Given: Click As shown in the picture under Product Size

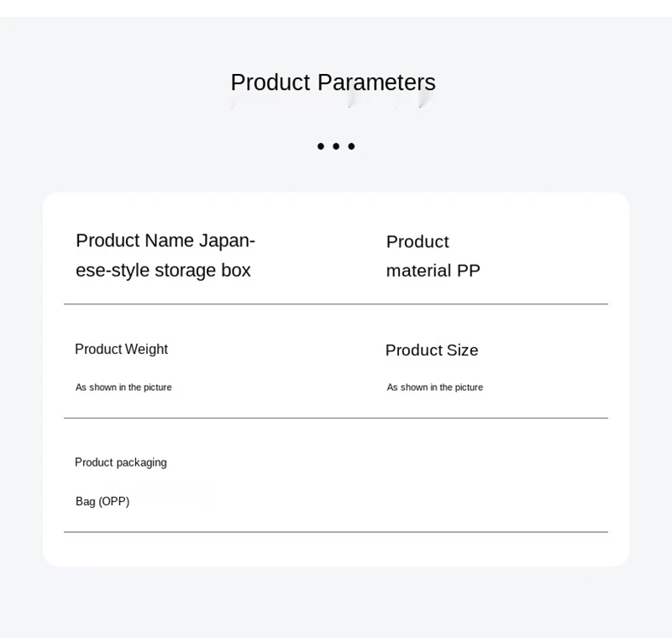Looking at the screenshot, I should pos(434,388).
